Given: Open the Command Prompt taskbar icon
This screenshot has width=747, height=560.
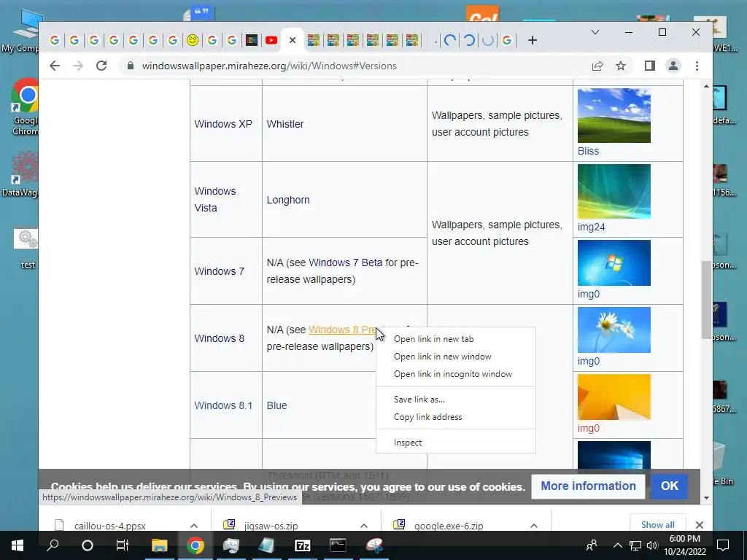Looking at the screenshot, I should click(x=338, y=545).
